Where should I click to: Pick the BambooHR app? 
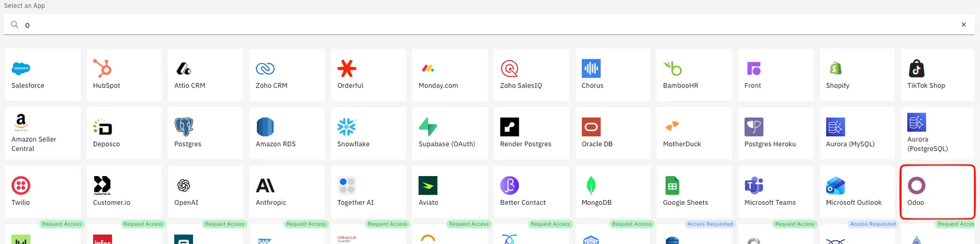pyautogui.click(x=695, y=75)
